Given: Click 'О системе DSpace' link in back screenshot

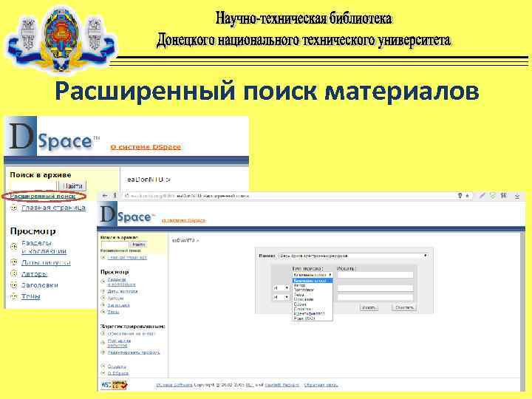Looking at the screenshot, I should coord(146,147).
